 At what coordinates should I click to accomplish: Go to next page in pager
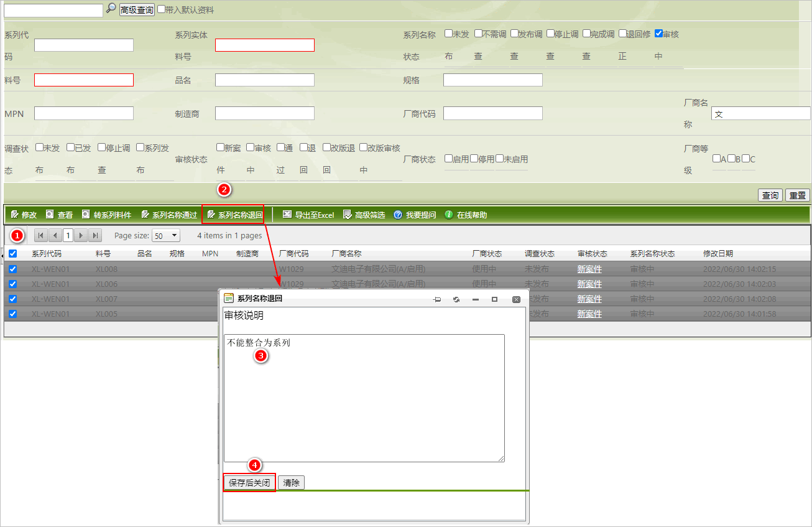(81, 235)
